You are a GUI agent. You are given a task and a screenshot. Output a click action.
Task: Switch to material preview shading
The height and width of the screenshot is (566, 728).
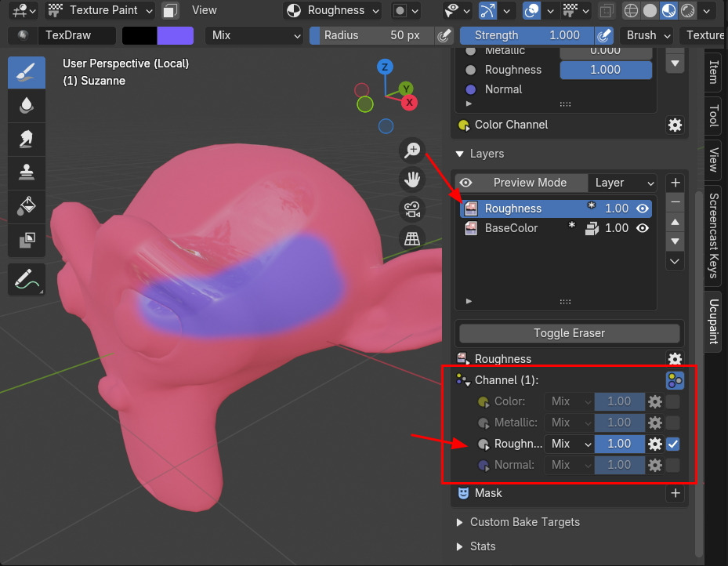(x=668, y=10)
